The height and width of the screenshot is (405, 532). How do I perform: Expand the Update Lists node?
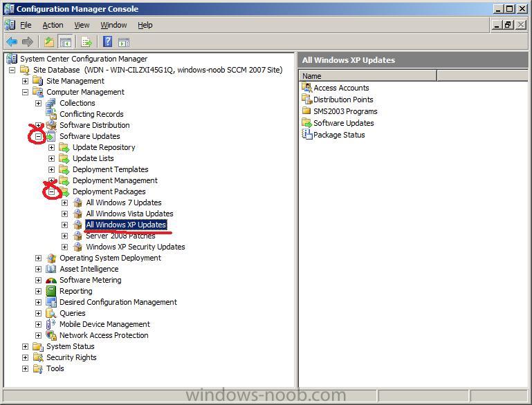52,158
